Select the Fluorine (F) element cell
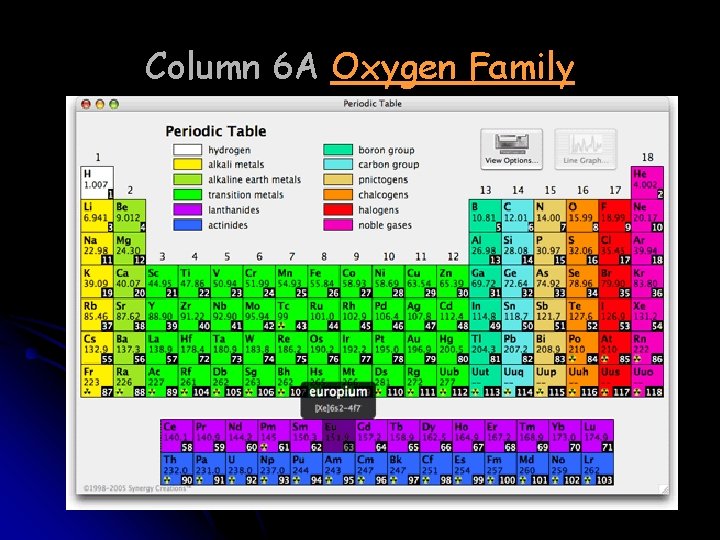 [615, 216]
